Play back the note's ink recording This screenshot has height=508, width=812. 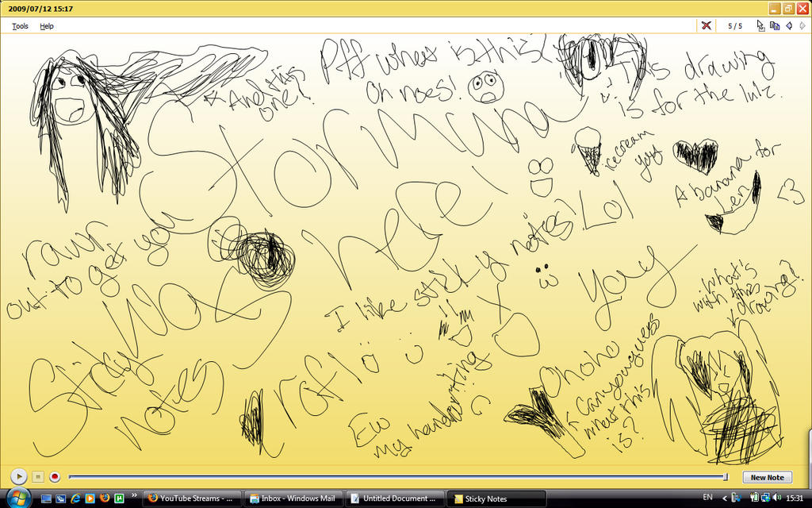pyautogui.click(x=19, y=476)
